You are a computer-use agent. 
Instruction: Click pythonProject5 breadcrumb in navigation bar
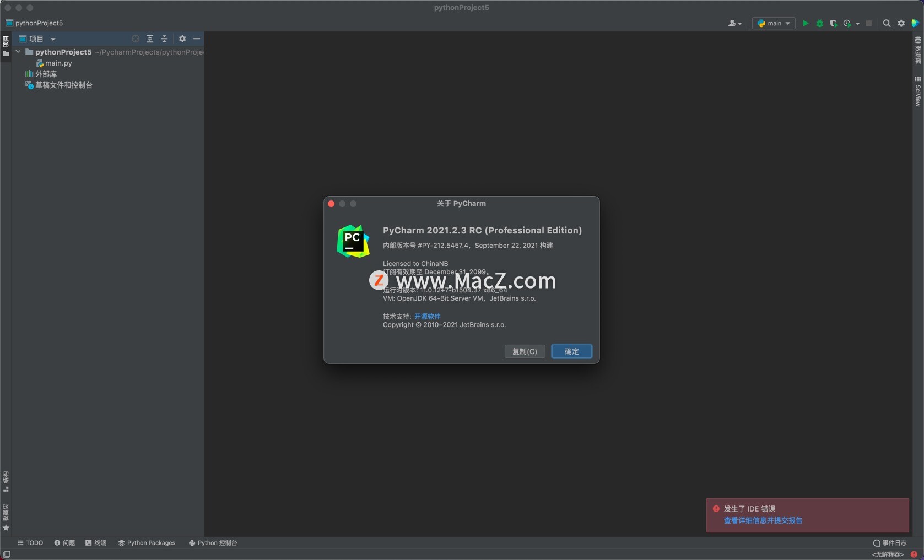(x=34, y=23)
